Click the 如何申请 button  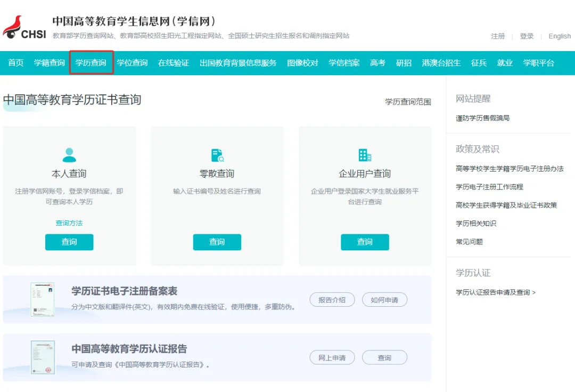click(x=385, y=299)
